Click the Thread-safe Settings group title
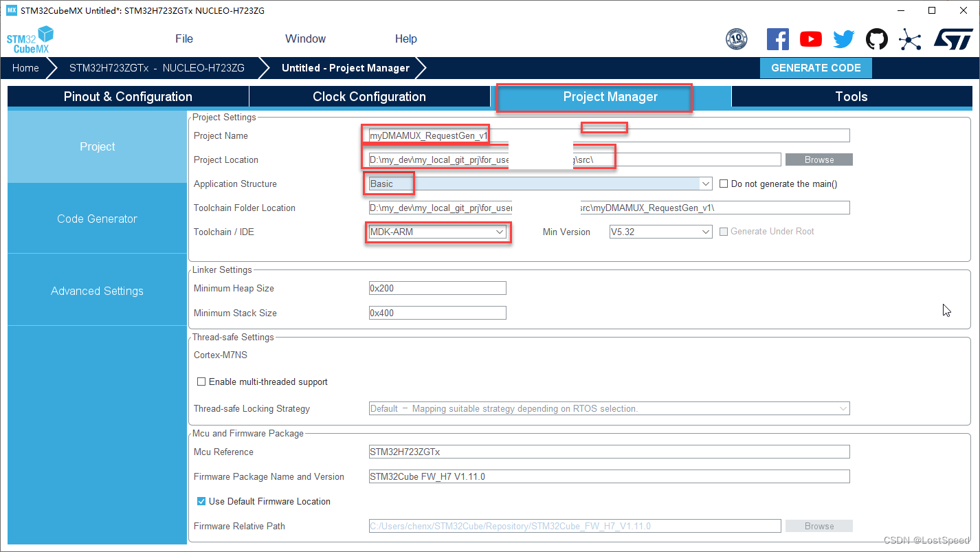Image resolution: width=980 pixels, height=552 pixels. click(x=233, y=337)
